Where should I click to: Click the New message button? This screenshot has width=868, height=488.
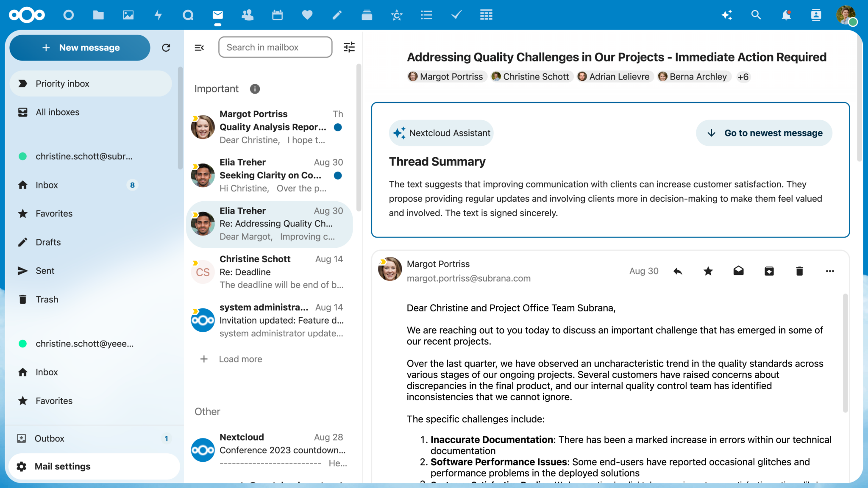80,47
